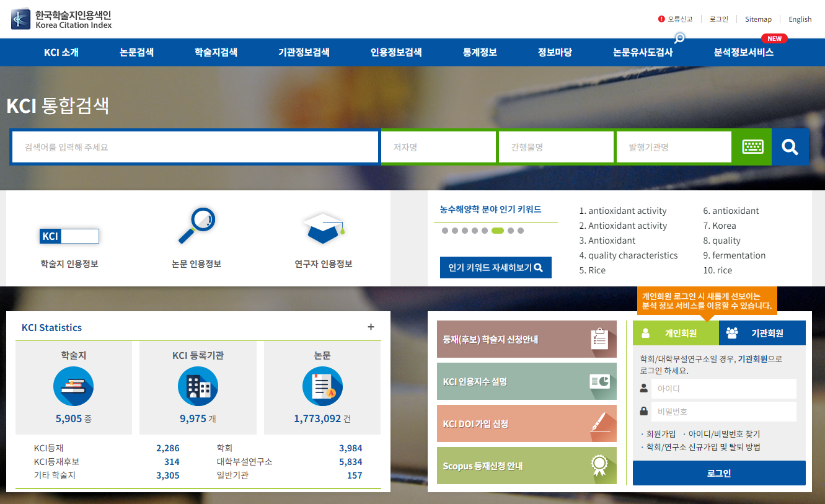Focus the 검색어를 입력해 주세요 search field
Image resolution: width=825 pixels, height=504 pixels.
195,147
